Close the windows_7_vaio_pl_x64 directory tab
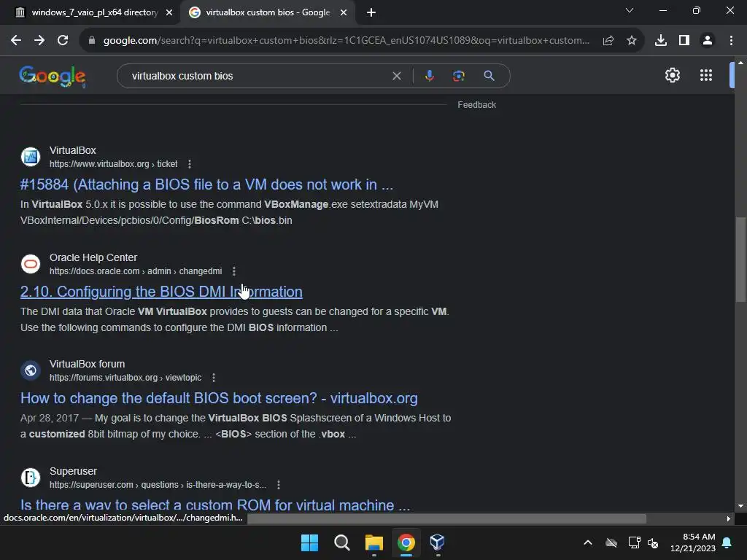This screenshot has width=747, height=560. coord(169,12)
